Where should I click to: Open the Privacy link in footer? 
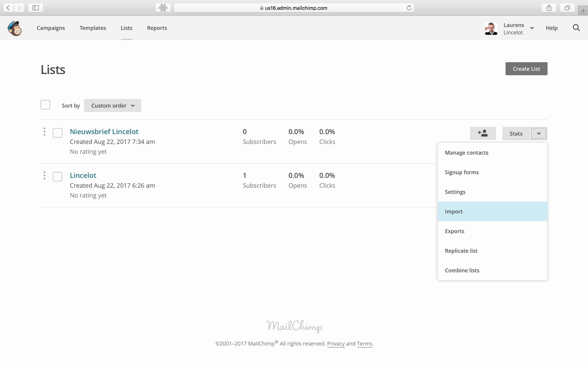[336, 343]
